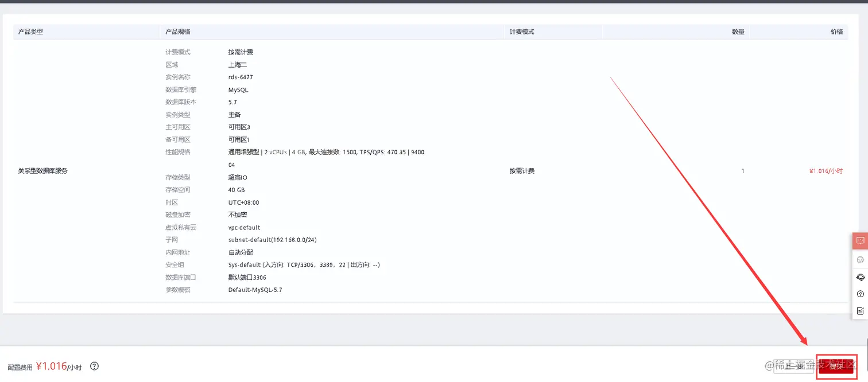The height and width of the screenshot is (382, 868).
Task: Click the 价格 column header
Action: [837, 32]
